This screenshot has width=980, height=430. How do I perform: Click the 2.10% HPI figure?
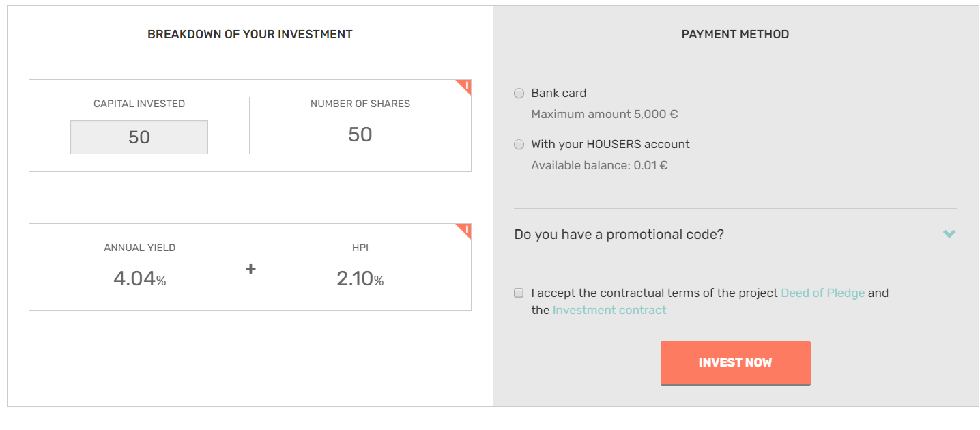pos(360,278)
